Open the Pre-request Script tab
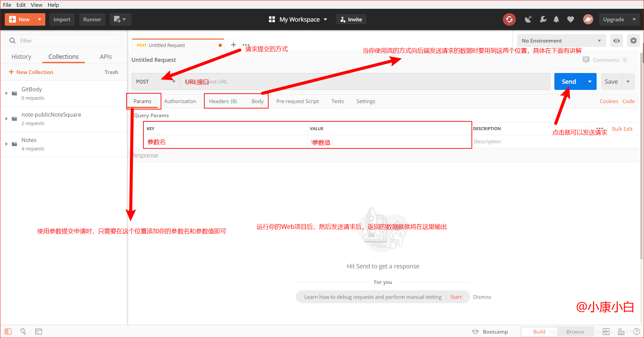The height and width of the screenshot is (338, 644). [x=298, y=101]
